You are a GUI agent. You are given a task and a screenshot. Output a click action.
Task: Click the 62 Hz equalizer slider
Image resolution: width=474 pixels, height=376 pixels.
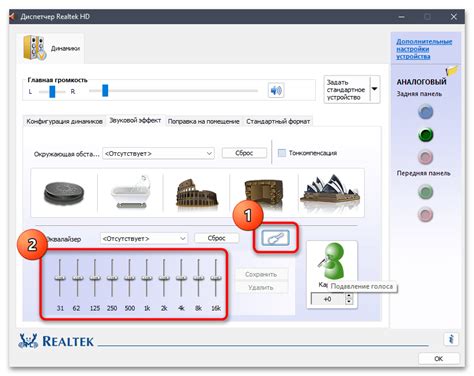pos(77,278)
